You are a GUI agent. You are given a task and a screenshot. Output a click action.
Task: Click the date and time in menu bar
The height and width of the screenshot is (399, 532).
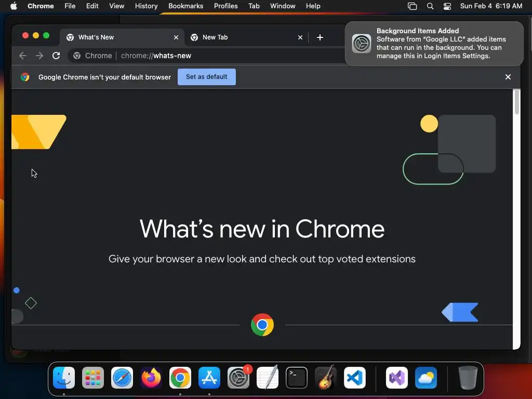tap(491, 6)
